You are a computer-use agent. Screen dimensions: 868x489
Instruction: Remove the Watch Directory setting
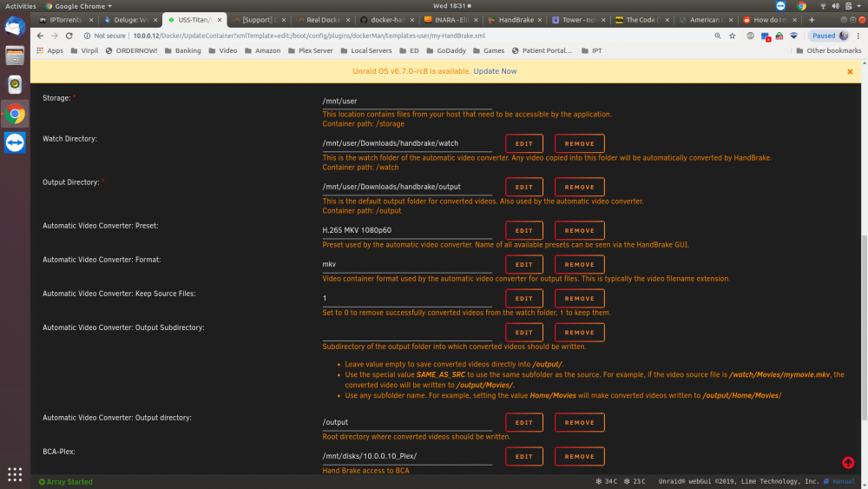tap(579, 143)
